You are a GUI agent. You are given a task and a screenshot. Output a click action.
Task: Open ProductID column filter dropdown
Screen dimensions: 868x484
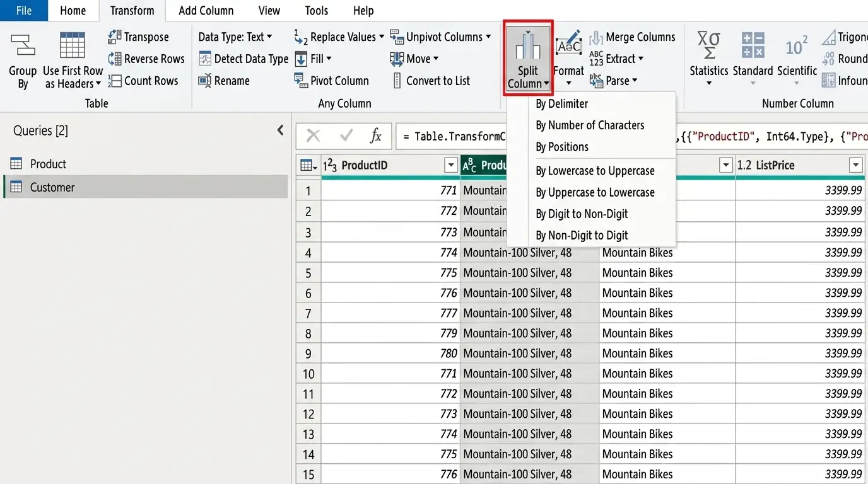(x=451, y=165)
